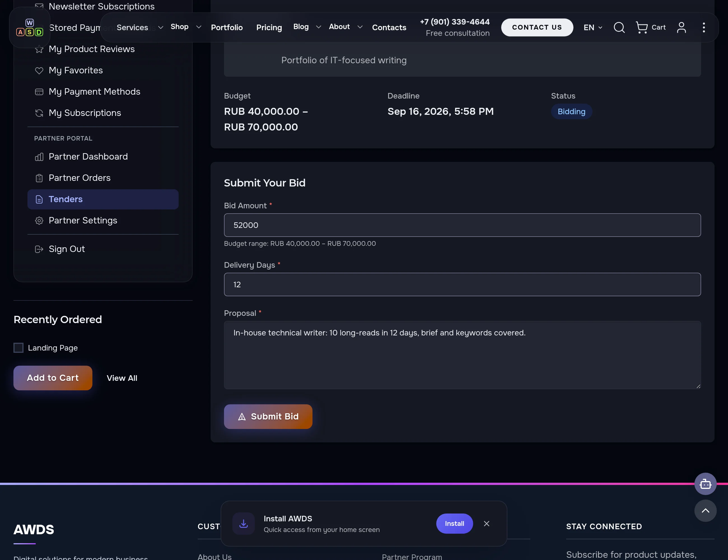Screen dimensions: 728x560
Task: Click inside the Proposal text area
Action: [x=462, y=355]
